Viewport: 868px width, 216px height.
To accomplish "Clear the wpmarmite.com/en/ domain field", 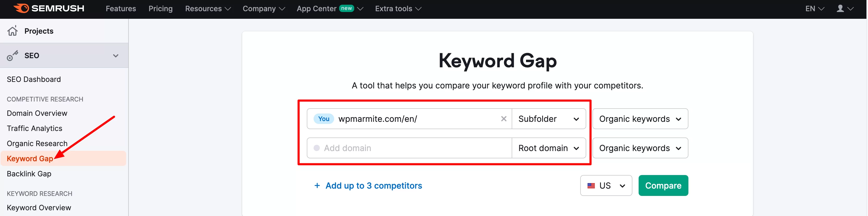I will pos(504,119).
